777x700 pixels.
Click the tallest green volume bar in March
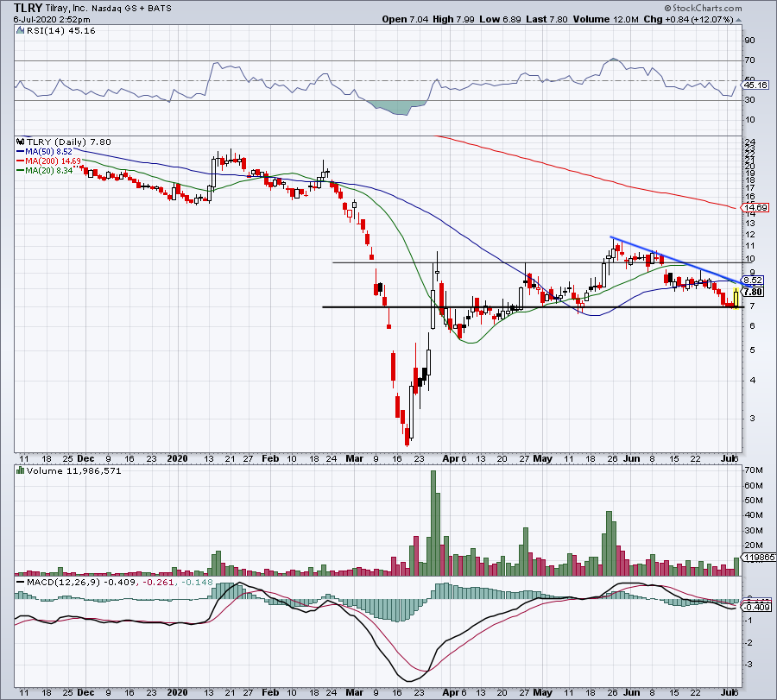click(433, 522)
